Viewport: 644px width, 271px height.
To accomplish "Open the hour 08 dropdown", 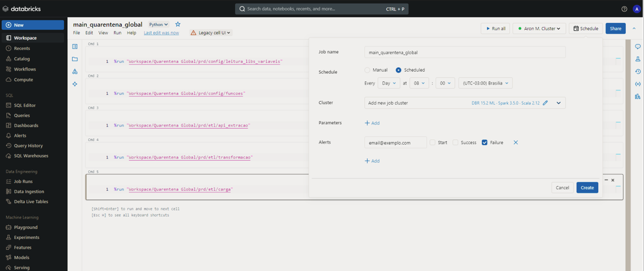I will tap(419, 83).
